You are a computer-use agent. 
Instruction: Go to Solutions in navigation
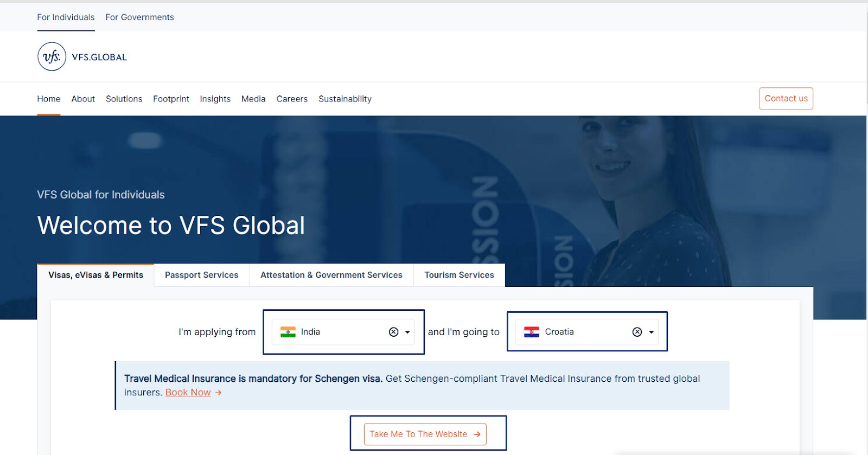click(x=124, y=99)
